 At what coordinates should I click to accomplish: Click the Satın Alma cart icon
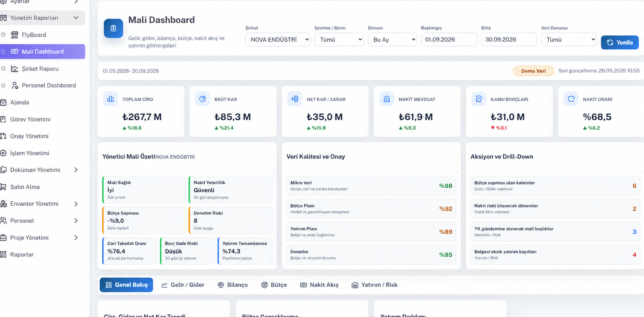point(3,187)
